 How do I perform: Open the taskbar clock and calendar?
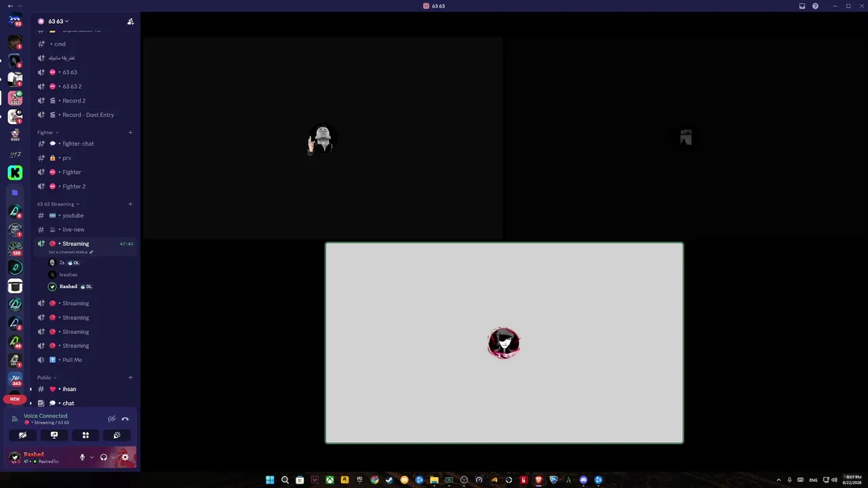(x=852, y=480)
